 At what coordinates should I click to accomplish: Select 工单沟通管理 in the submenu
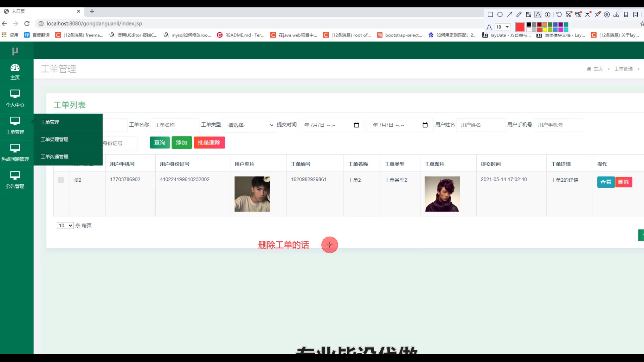point(55,157)
